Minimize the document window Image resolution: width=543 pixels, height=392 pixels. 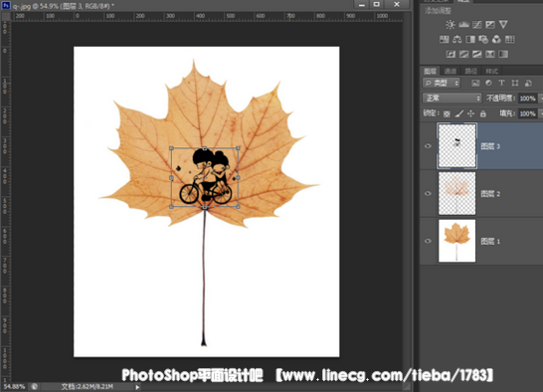[362, 4]
